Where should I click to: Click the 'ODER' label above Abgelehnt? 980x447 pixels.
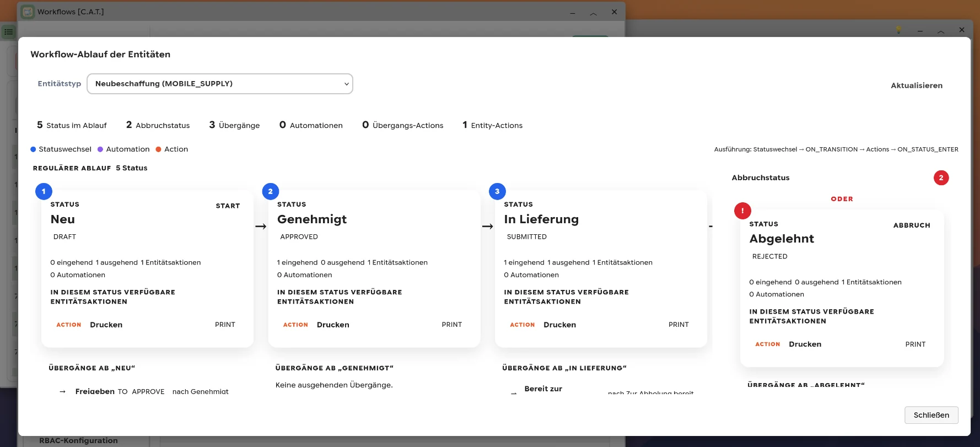tap(842, 199)
